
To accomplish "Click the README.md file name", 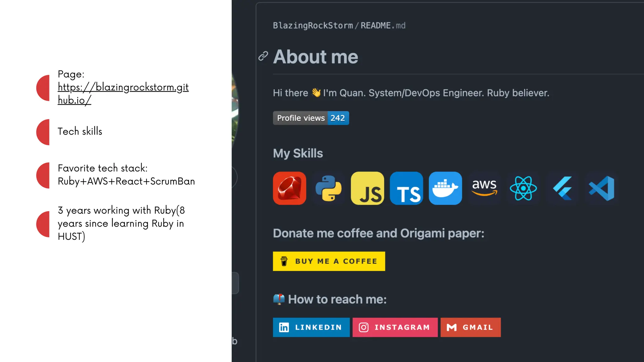I will (x=383, y=25).
